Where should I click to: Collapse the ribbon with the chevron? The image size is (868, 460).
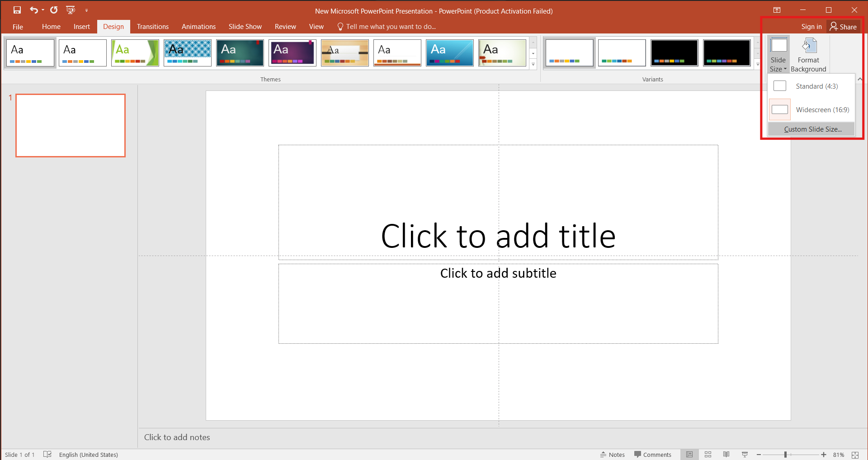(x=860, y=79)
